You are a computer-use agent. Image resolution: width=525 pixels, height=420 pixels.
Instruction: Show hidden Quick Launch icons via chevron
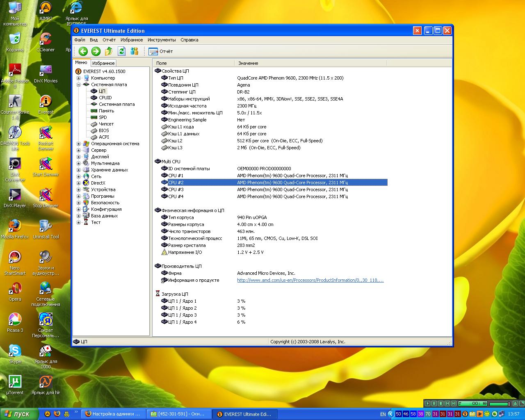coord(76,412)
